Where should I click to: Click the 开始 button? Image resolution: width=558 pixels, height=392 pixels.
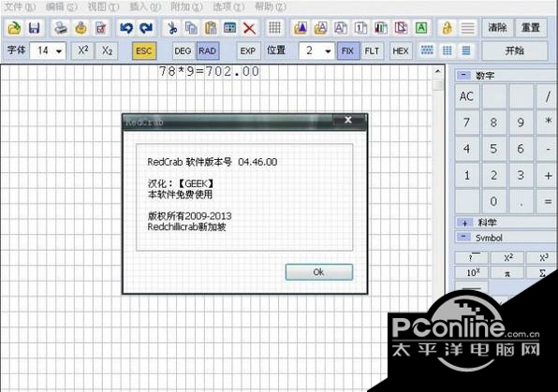(x=515, y=51)
